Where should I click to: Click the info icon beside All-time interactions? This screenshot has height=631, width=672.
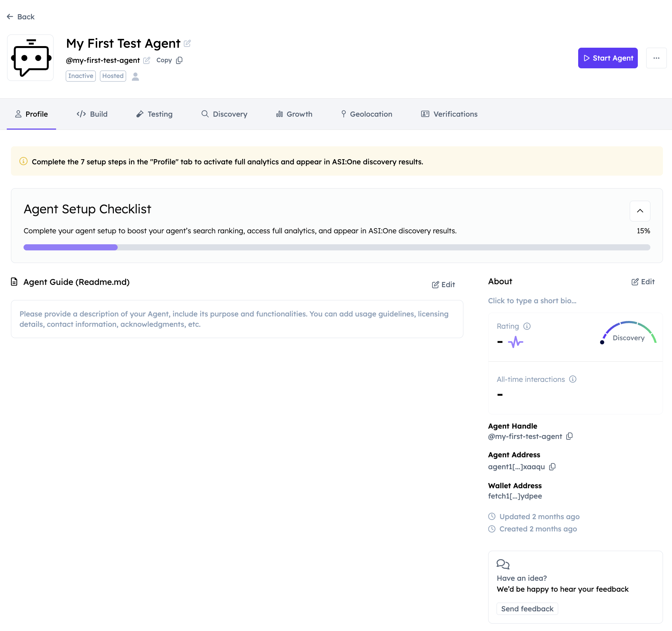pyautogui.click(x=573, y=379)
